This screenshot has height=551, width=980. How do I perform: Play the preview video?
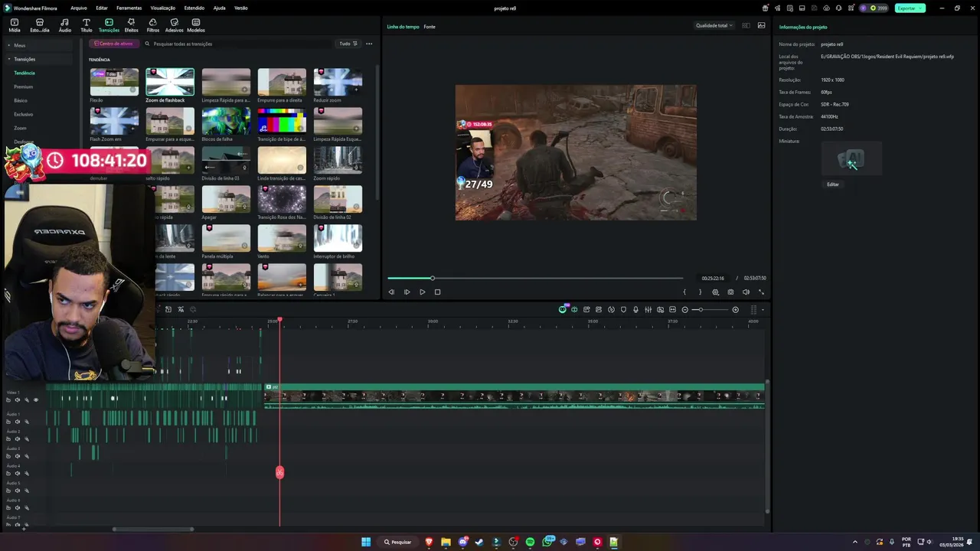click(422, 292)
